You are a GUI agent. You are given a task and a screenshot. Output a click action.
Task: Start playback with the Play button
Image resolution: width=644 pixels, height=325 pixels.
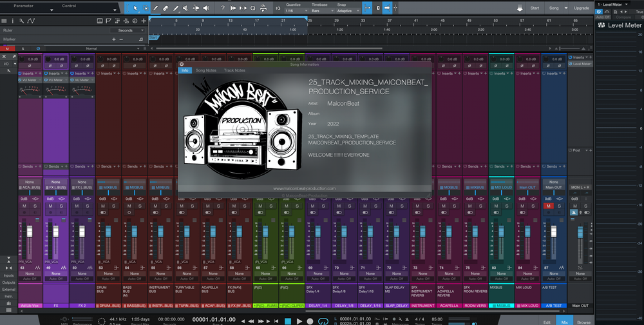tap(299, 321)
